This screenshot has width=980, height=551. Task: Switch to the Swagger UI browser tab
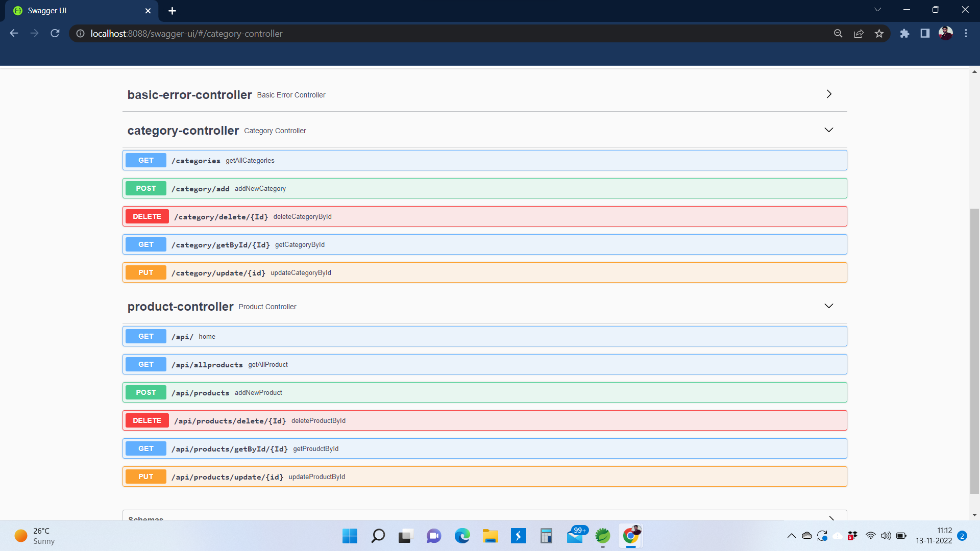[x=77, y=10]
